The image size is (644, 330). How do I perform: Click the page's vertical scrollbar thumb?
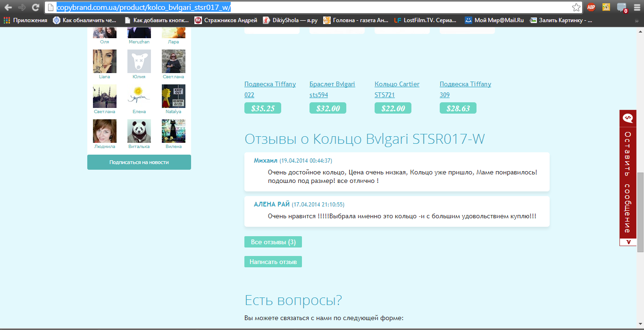click(x=640, y=212)
